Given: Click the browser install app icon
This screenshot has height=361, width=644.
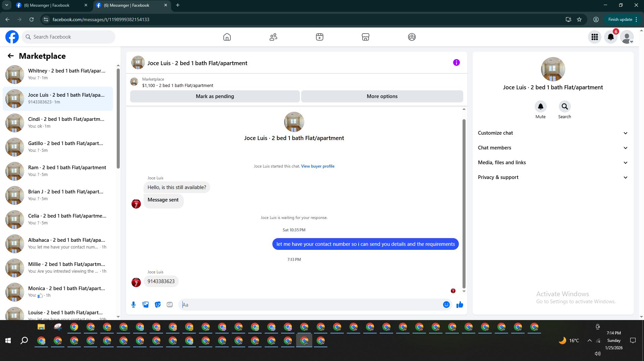Looking at the screenshot, I should [569, 19].
